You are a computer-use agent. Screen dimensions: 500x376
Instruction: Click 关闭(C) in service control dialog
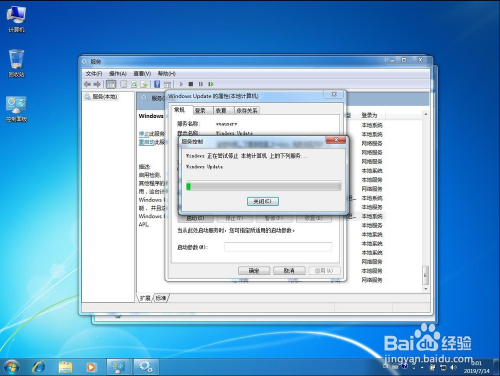click(263, 201)
